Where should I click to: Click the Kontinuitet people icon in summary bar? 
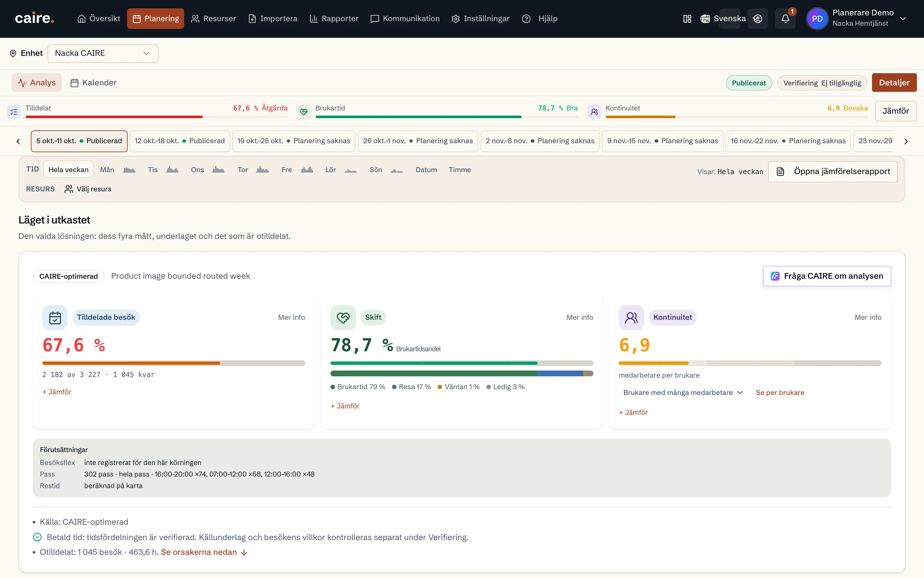(x=594, y=112)
